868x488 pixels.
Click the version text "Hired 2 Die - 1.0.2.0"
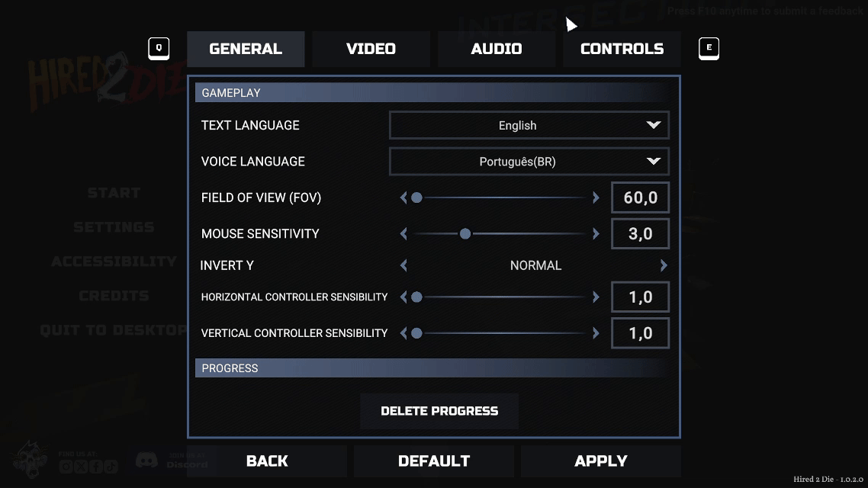828,479
